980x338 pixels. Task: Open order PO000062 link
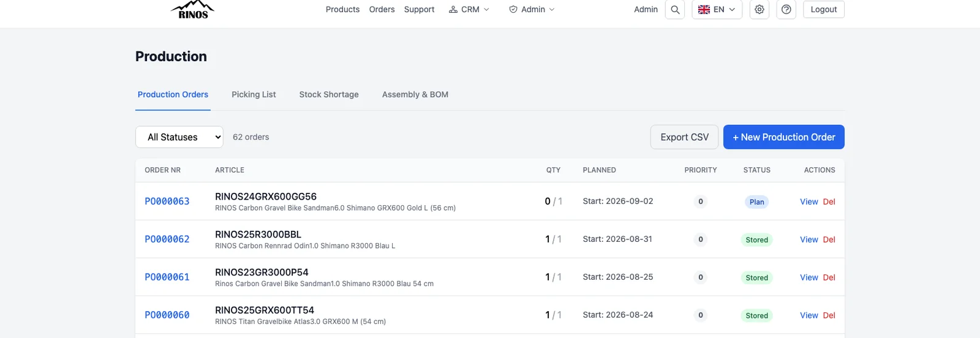click(x=167, y=239)
